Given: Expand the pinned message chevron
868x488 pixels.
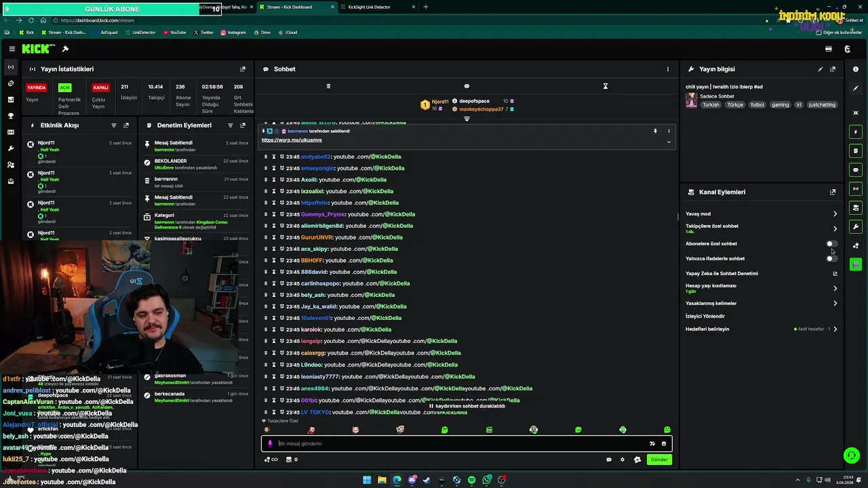Looking at the screenshot, I should tap(669, 142).
